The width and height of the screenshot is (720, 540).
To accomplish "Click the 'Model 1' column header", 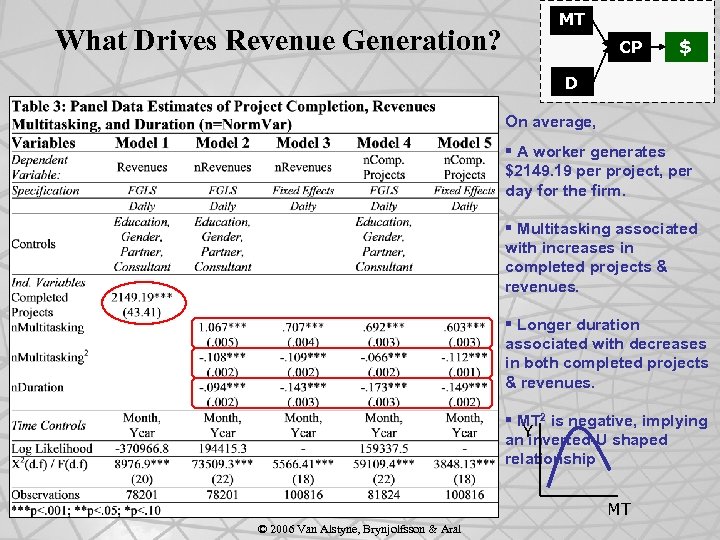I will [x=142, y=143].
